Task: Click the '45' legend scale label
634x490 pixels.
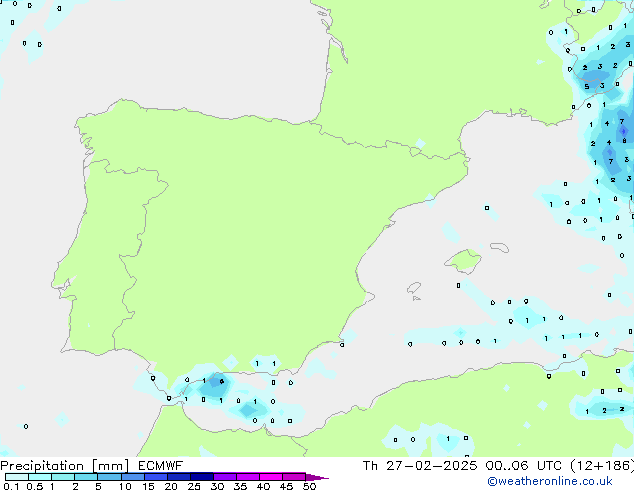Action: [286, 486]
